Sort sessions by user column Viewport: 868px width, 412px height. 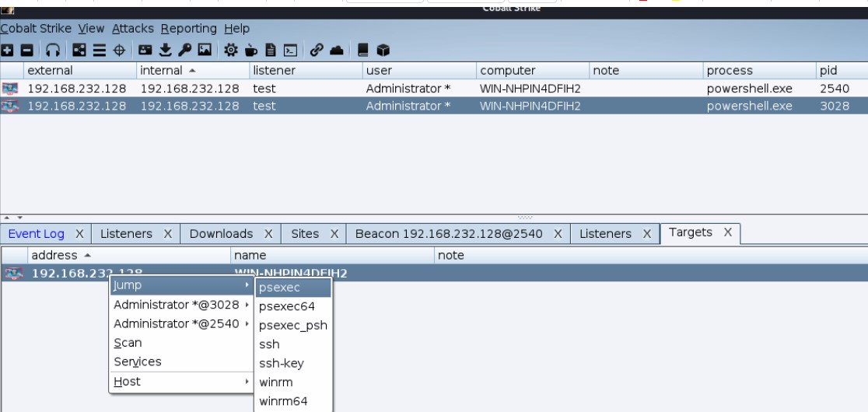(419, 71)
